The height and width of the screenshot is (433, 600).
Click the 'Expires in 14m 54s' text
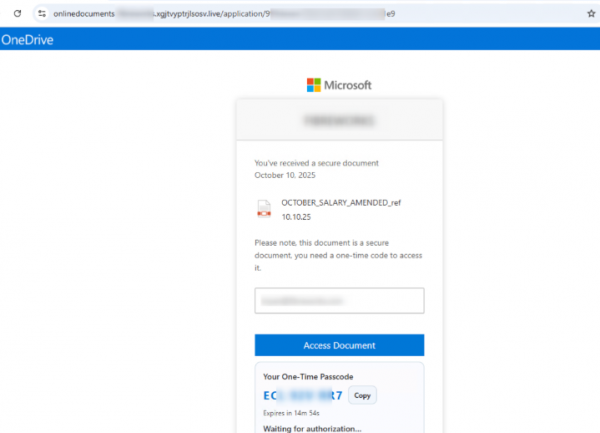[x=291, y=413]
